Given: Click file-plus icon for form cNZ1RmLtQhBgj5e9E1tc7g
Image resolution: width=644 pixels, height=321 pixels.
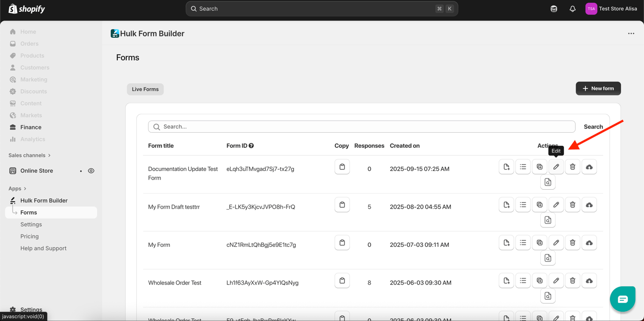Looking at the screenshot, I should coord(506,243).
